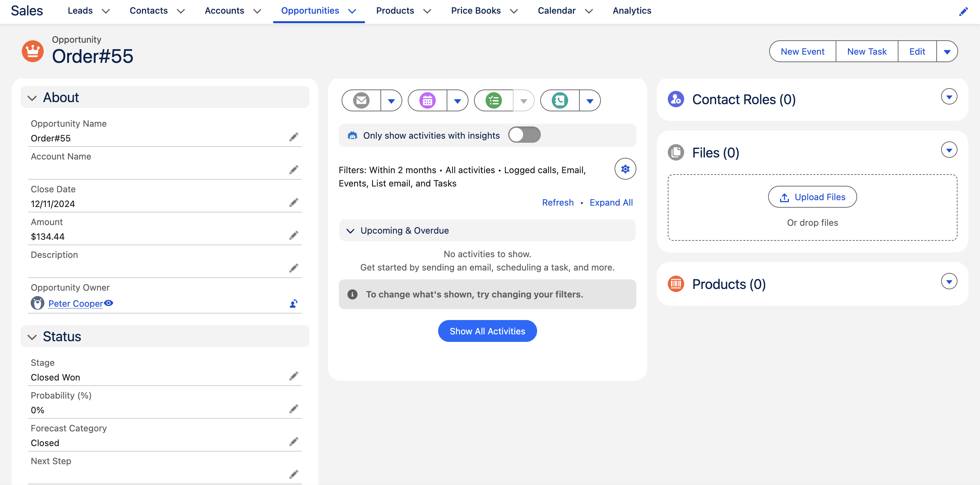
Task: Click the calendar/events icon
Action: 428,100
